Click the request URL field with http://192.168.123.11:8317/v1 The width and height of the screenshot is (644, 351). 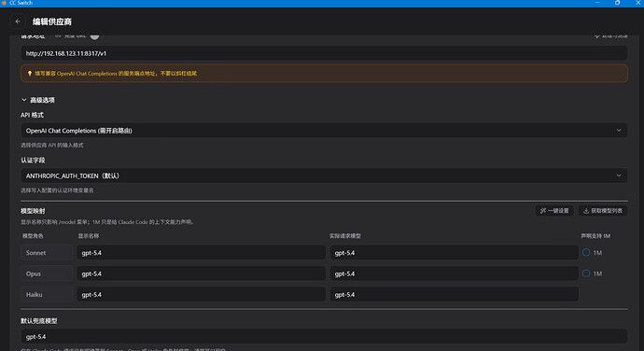coord(324,53)
